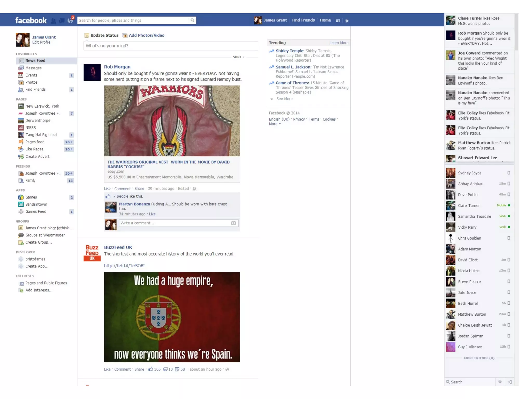The image size is (532, 399).
Task: Expand See More in Trending
Action: tap(284, 99)
